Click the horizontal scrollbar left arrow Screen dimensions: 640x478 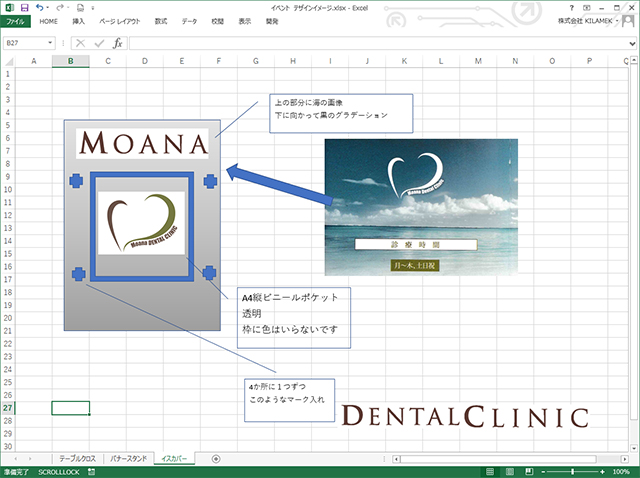click(396, 459)
